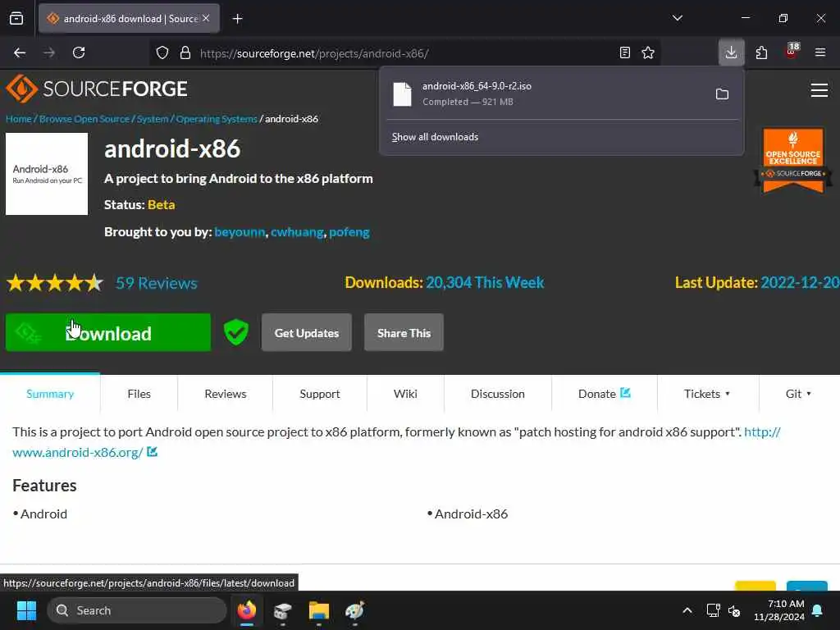Go to SourceForge homepage via logo
Screen dimensions: 840x630
97,89
